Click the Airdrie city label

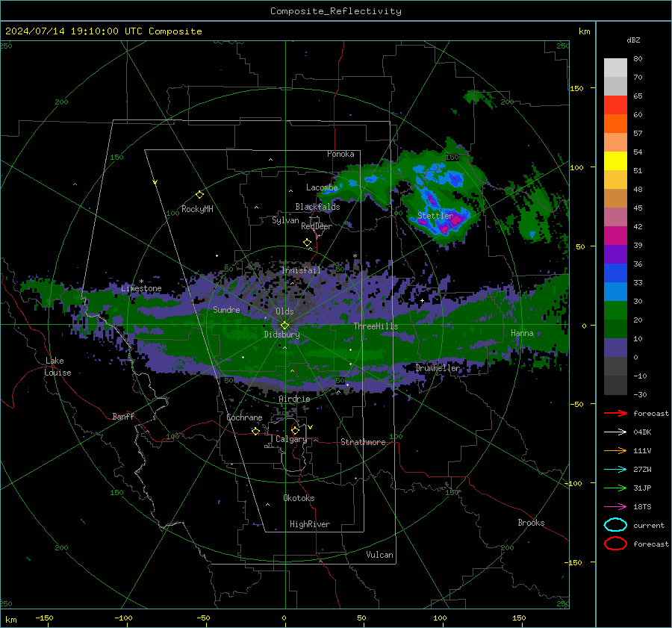[294, 399]
